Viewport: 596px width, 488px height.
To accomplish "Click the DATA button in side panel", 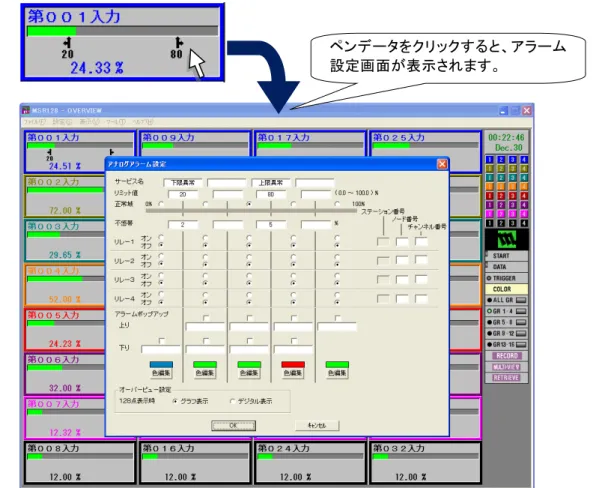I will tap(507, 267).
